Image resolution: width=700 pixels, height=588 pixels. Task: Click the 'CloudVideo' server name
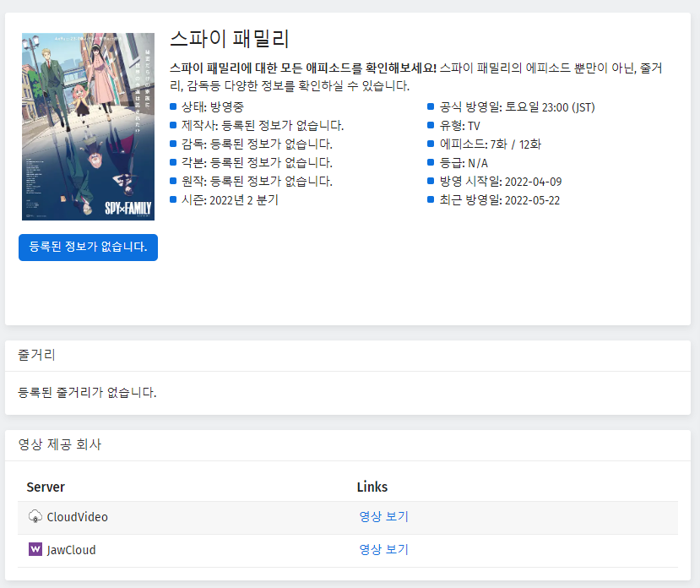pyautogui.click(x=77, y=517)
